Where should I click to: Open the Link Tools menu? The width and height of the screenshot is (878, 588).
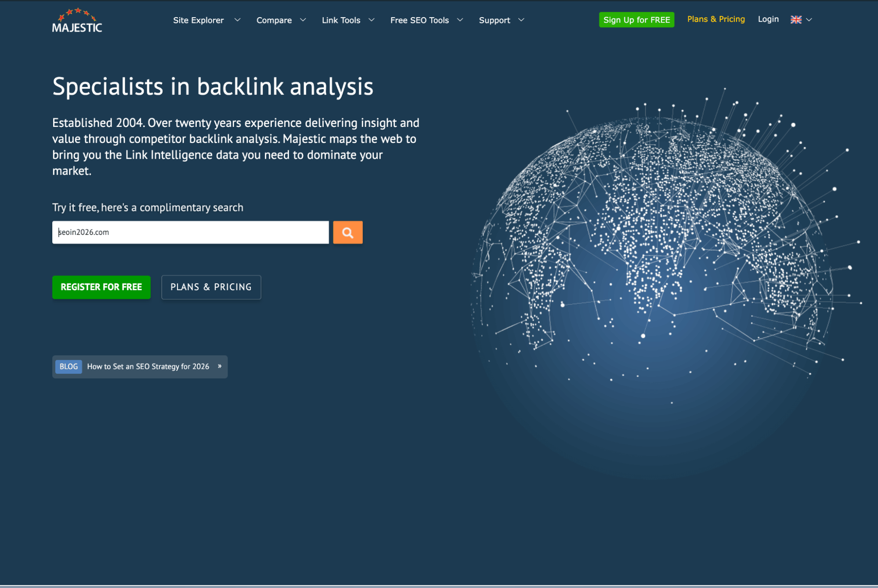(x=341, y=20)
